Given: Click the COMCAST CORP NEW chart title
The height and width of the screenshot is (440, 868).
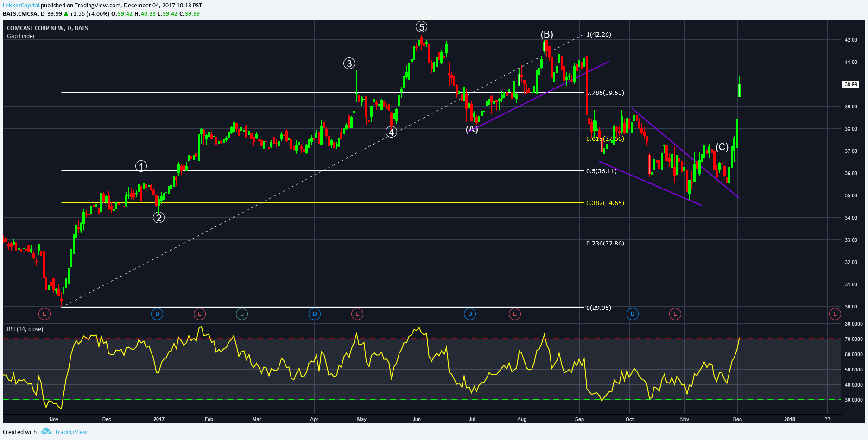Looking at the screenshot, I should [x=47, y=28].
